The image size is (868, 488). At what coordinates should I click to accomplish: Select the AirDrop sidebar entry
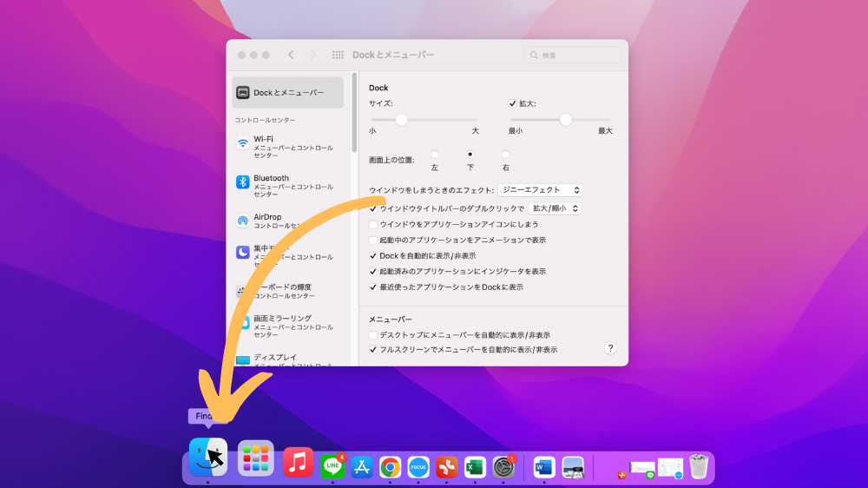tap(288, 221)
